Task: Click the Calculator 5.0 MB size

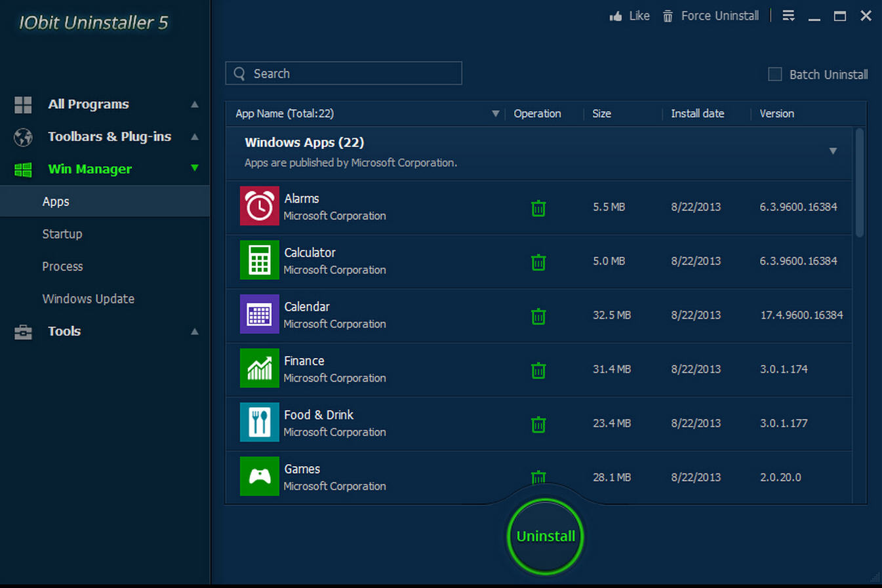Action: [609, 261]
